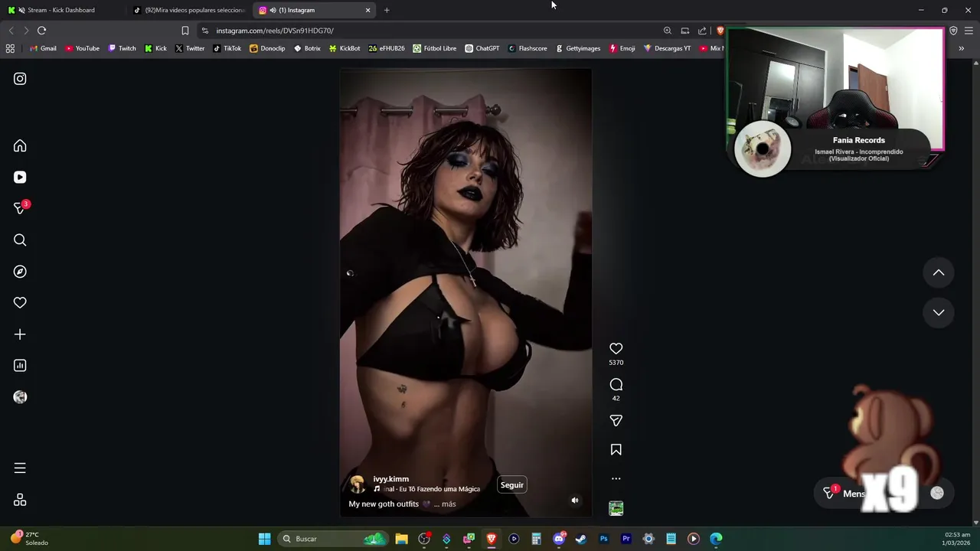Open the Flashscore bookmark
980x551 pixels.
click(x=528, y=48)
